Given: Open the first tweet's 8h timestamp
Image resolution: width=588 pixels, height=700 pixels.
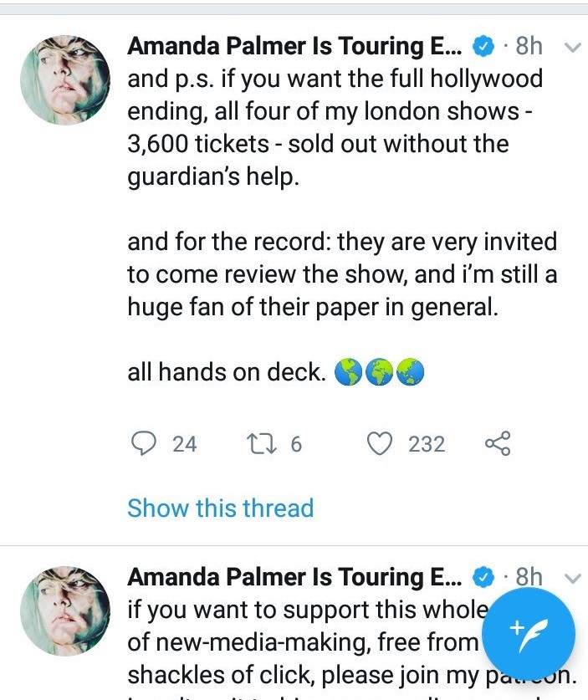Looking at the screenshot, I should click(529, 47).
